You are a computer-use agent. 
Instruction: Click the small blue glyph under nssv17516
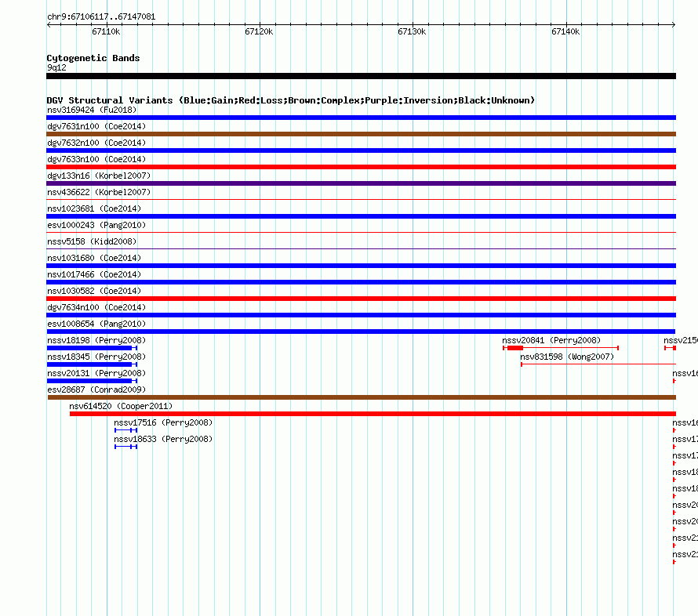pyautogui.click(x=126, y=430)
